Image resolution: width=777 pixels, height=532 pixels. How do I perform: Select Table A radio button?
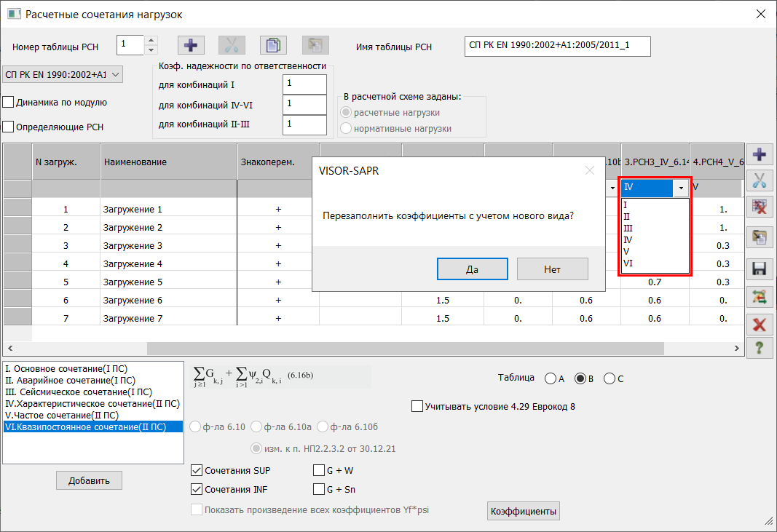click(550, 378)
